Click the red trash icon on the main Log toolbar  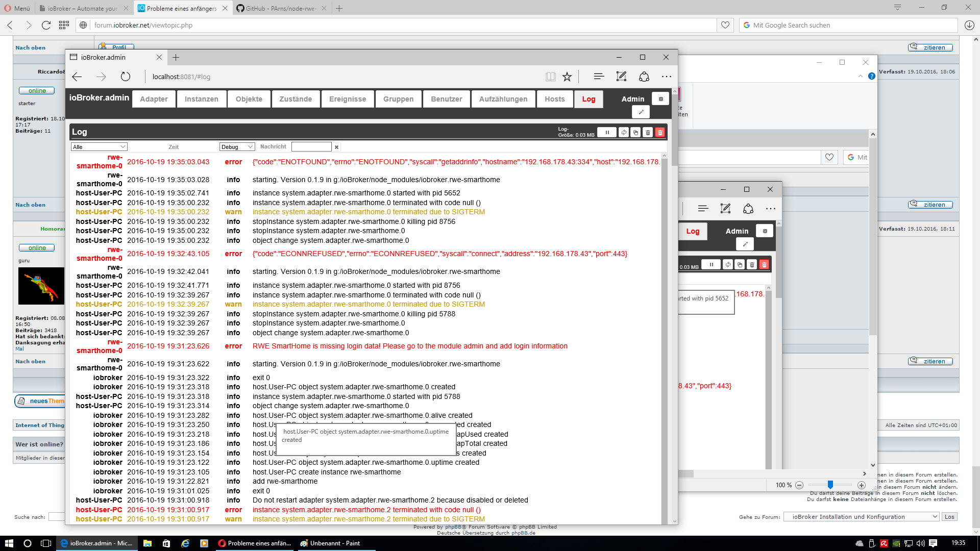pyautogui.click(x=660, y=133)
